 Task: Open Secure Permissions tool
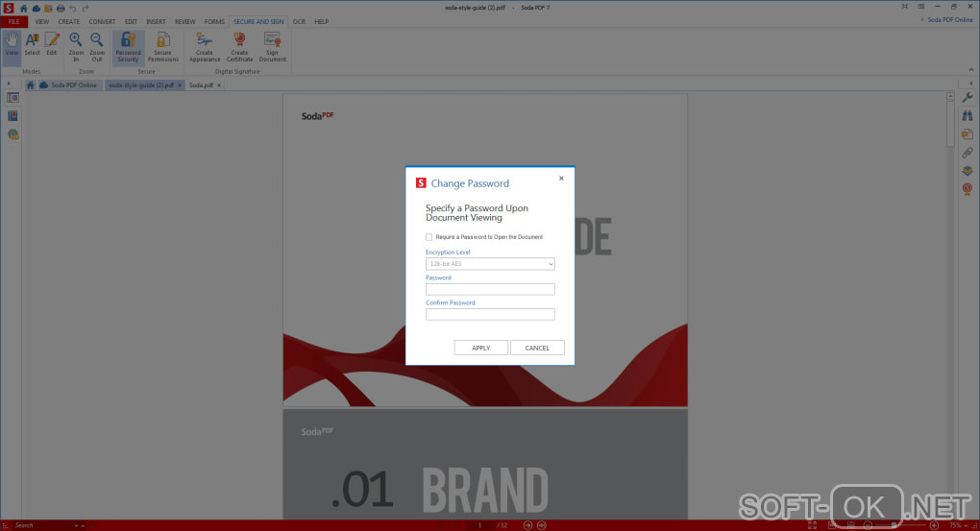tap(163, 47)
